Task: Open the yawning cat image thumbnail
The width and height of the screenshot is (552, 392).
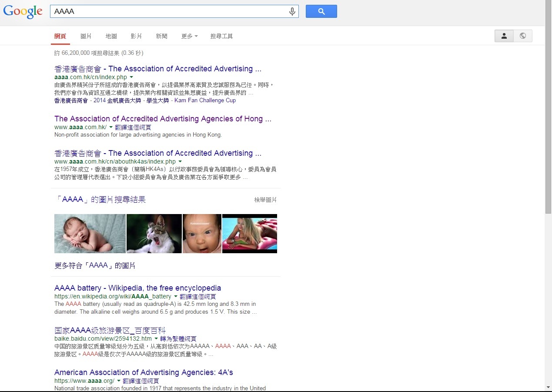Action: (154, 234)
